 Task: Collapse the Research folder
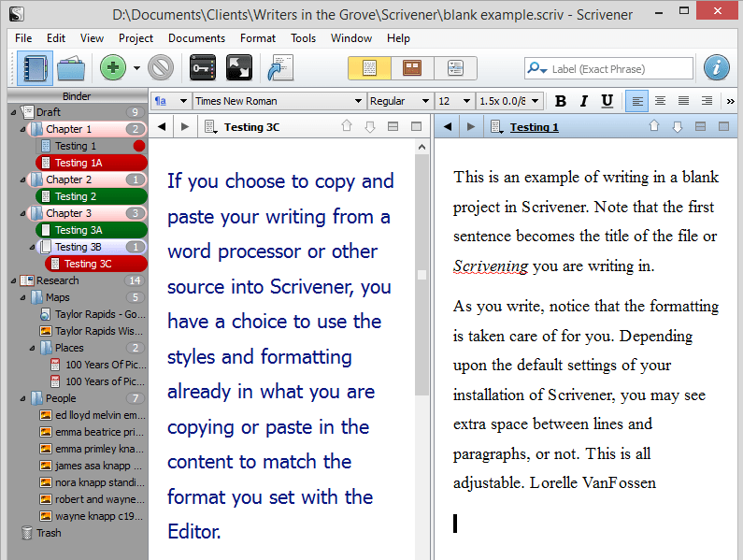[x=13, y=280]
